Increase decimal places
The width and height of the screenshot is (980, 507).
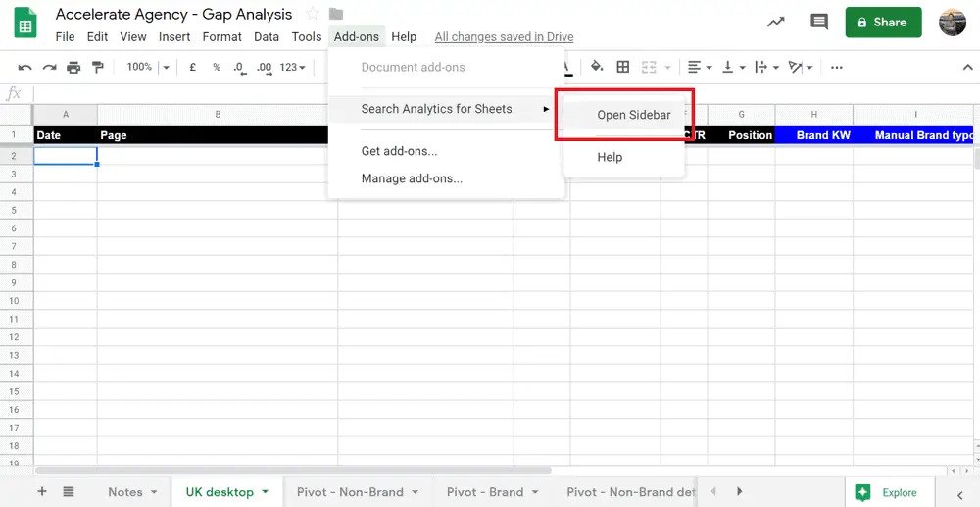pyautogui.click(x=264, y=67)
